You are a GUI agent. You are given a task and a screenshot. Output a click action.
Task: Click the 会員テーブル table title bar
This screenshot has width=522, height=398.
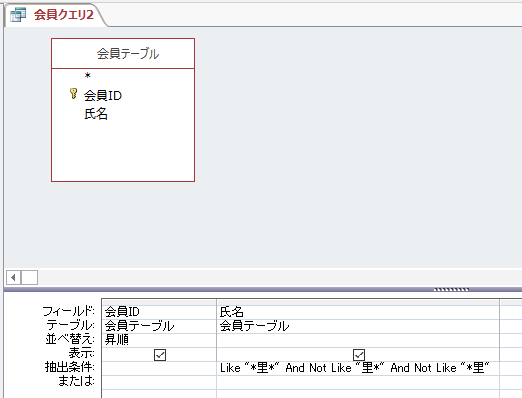tap(123, 54)
